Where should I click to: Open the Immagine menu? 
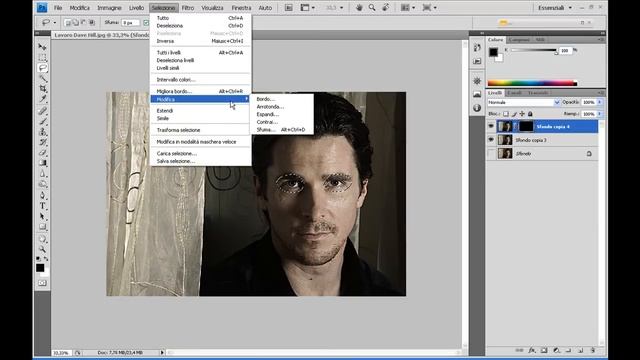(x=109, y=8)
